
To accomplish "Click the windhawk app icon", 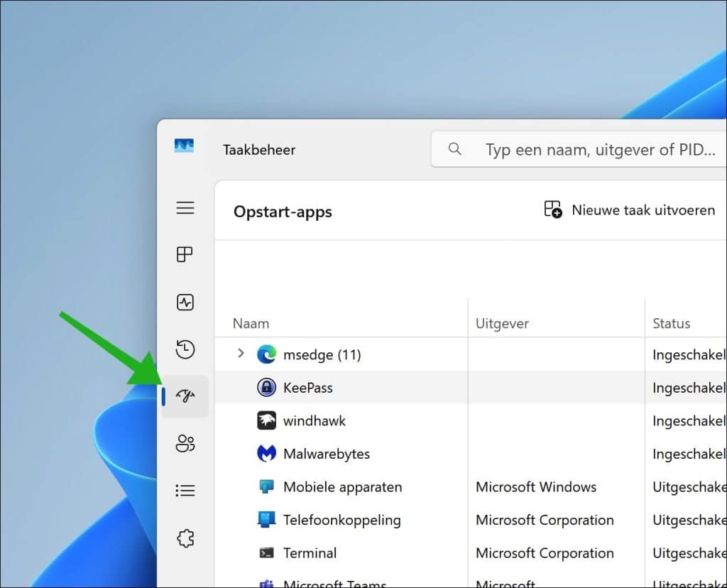I will pos(266,420).
